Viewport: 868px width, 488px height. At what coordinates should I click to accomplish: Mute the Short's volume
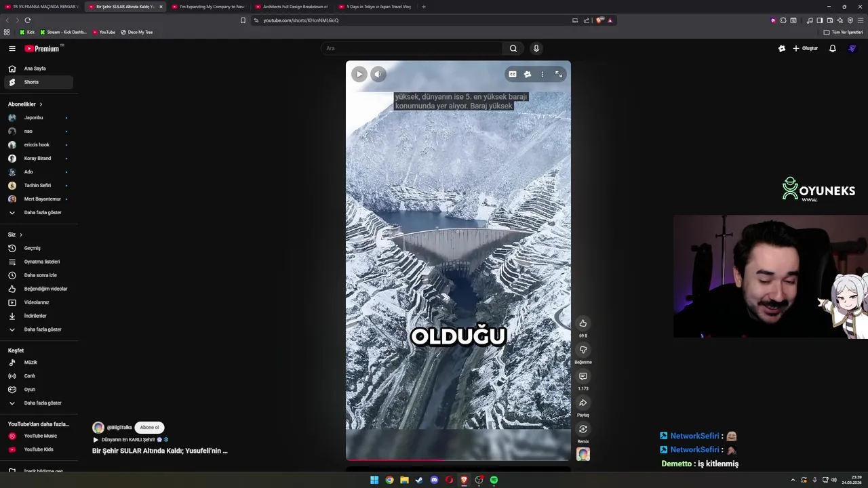378,75
